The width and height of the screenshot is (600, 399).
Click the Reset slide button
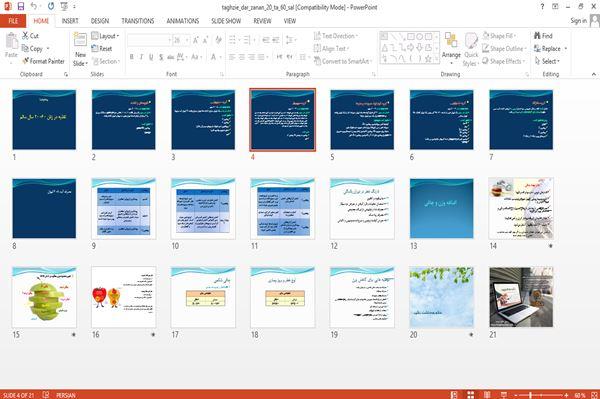click(102, 49)
